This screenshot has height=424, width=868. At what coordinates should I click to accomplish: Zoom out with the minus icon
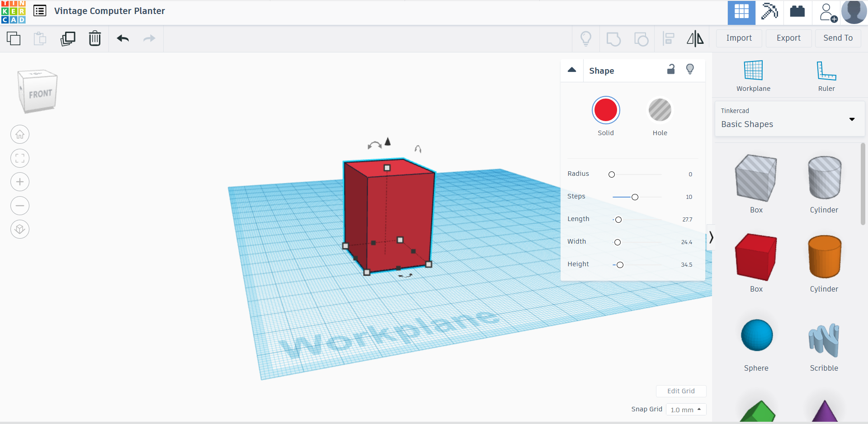[x=20, y=206]
